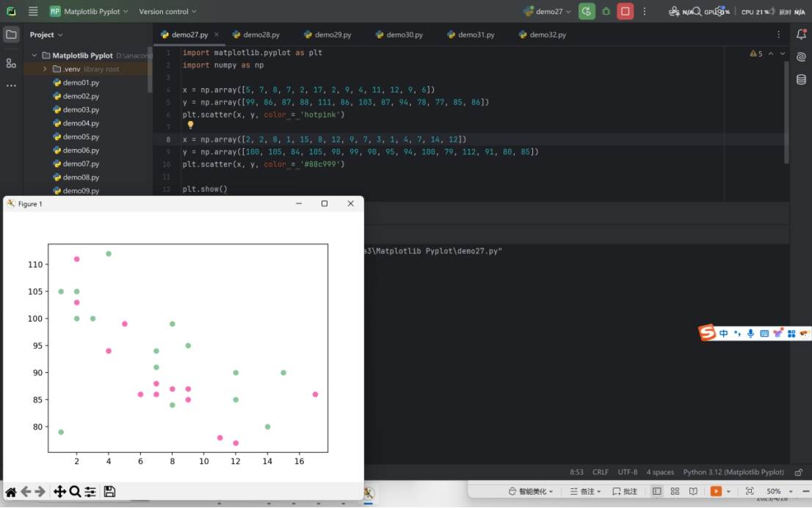Close the demo27.py tab
This screenshot has height=508, width=812.
(x=217, y=35)
